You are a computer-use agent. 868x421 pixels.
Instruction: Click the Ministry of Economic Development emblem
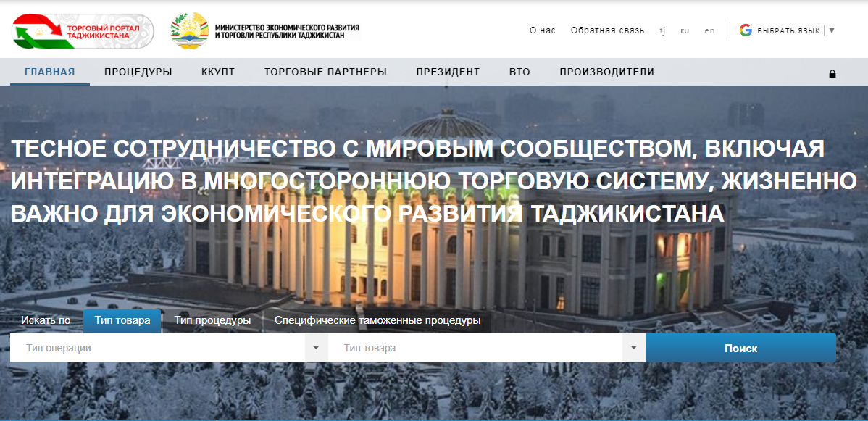click(190, 31)
